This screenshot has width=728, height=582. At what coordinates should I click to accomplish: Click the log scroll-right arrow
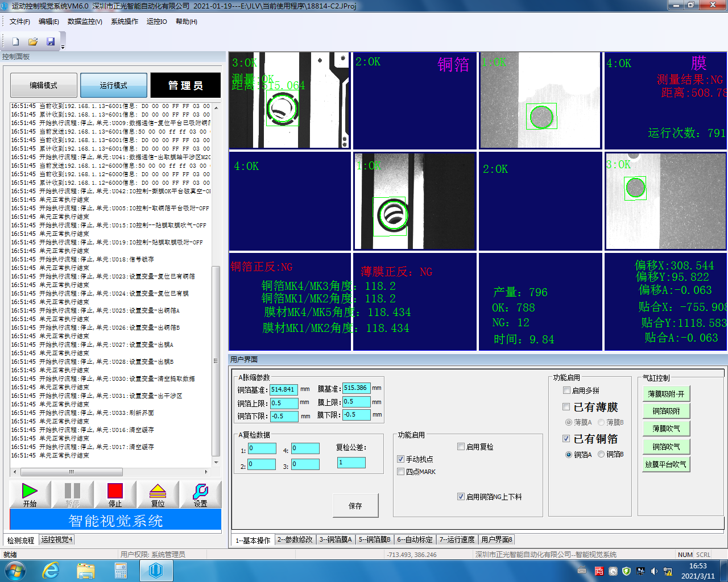(x=206, y=472)
